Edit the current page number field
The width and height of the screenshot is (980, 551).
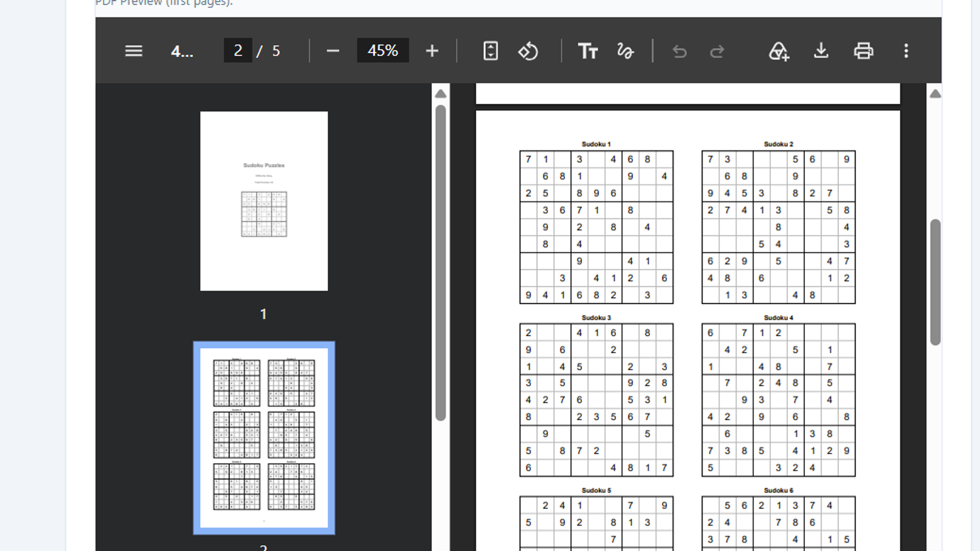pos(238,51)
